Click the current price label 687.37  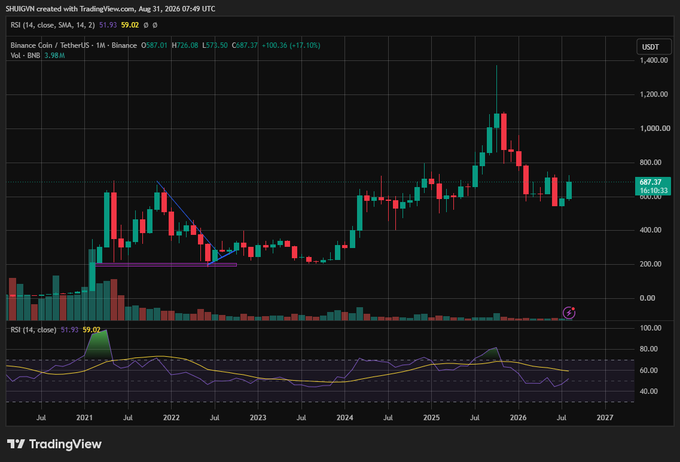[651, 182]
